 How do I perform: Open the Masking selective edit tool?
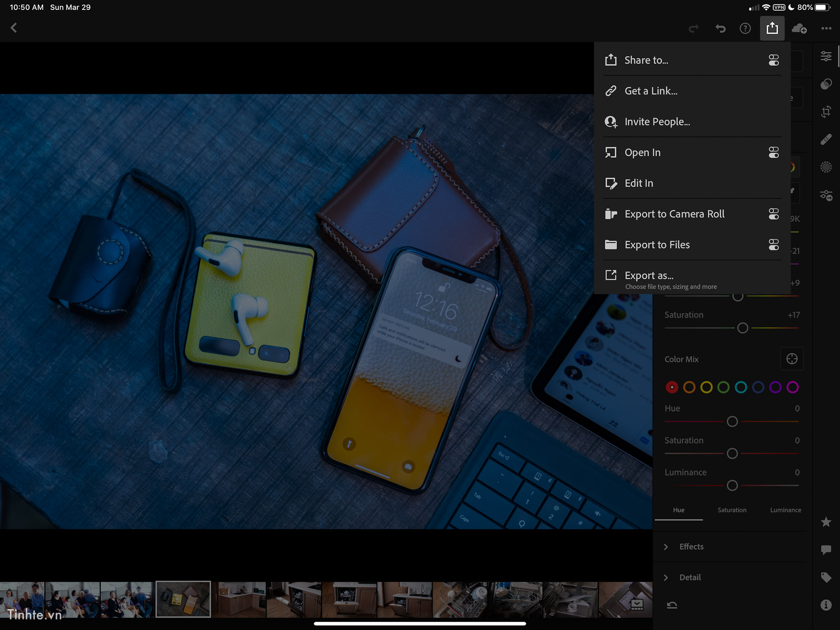tap(826, 167)
